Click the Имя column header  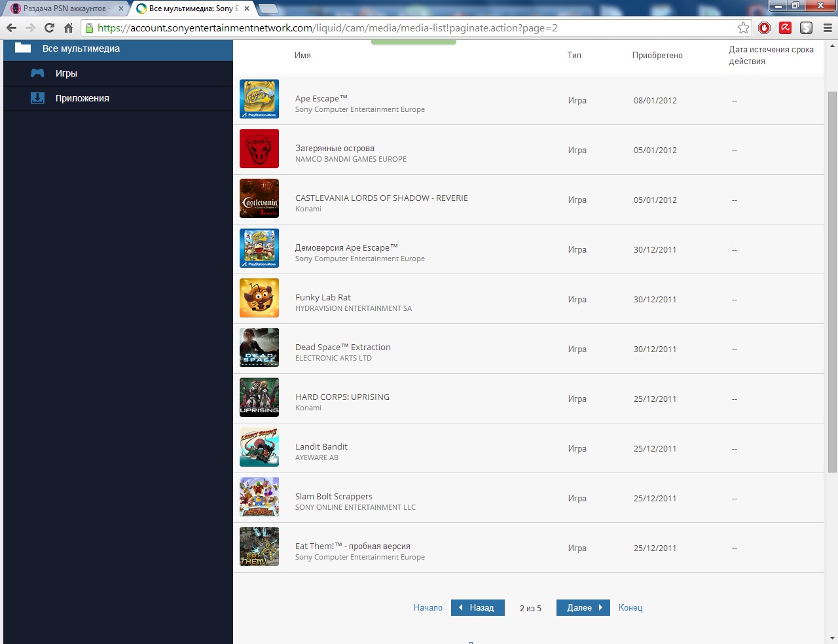click(302, 56)
